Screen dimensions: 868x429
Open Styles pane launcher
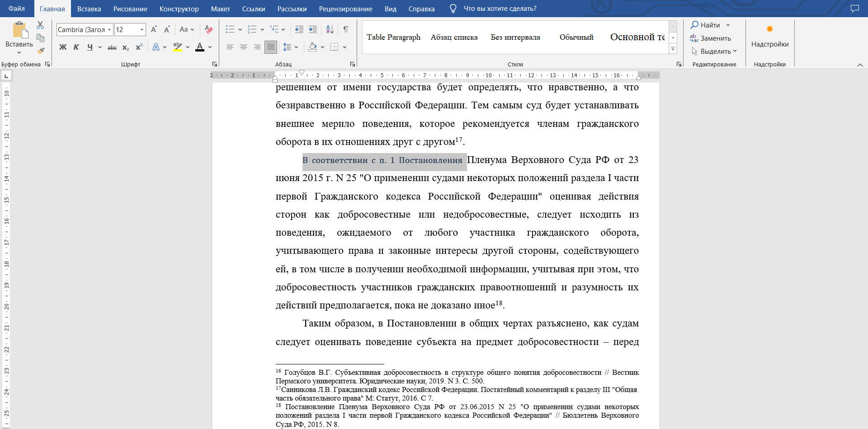[679, 64]
